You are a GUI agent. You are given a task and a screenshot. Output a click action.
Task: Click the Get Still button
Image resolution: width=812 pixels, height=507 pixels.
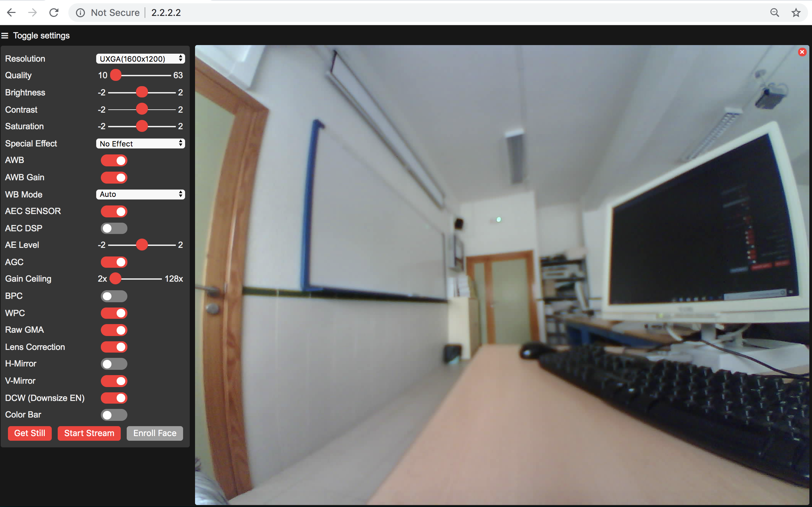(x=30, y=433)
